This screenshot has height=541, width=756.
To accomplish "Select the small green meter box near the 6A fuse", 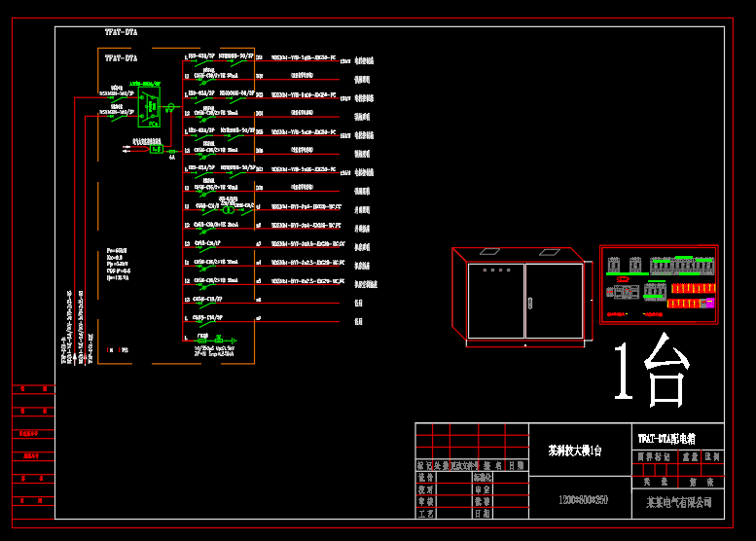I will point(157,150).
